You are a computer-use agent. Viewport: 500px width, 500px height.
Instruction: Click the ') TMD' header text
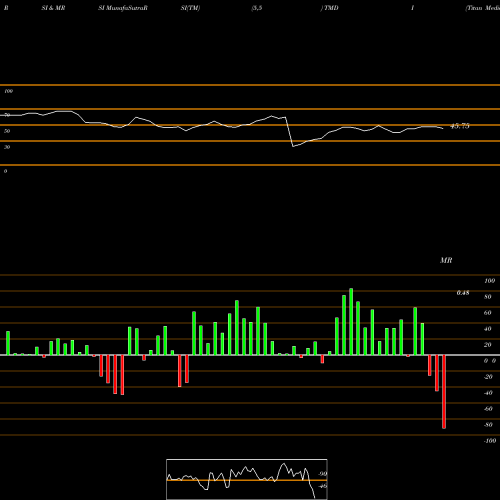coord(330,8)
